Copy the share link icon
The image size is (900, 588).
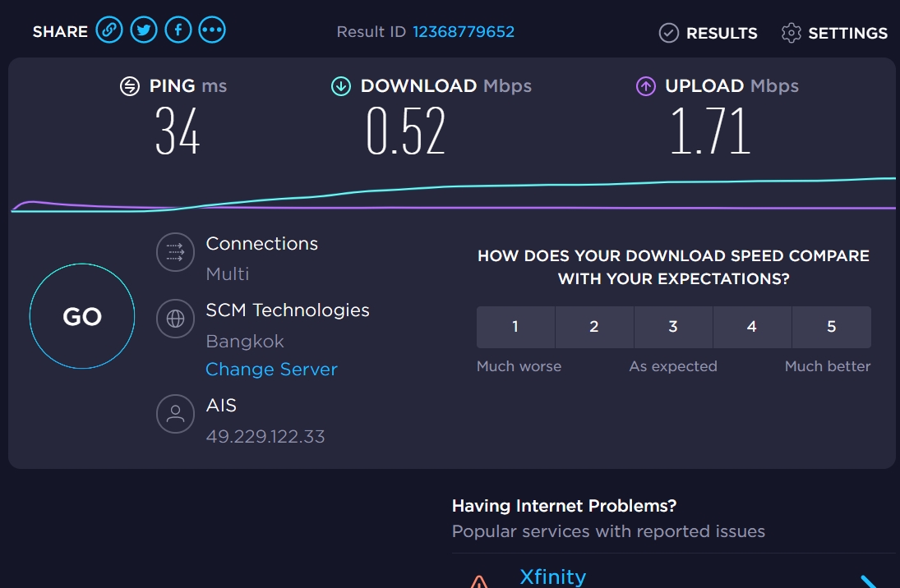click(109, 30)
